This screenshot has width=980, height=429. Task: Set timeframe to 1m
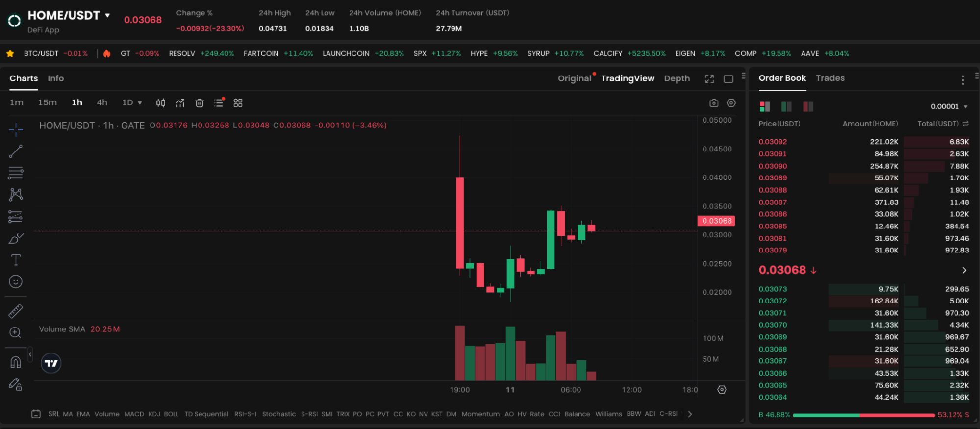pyautogui.click(x=17, y=103)
